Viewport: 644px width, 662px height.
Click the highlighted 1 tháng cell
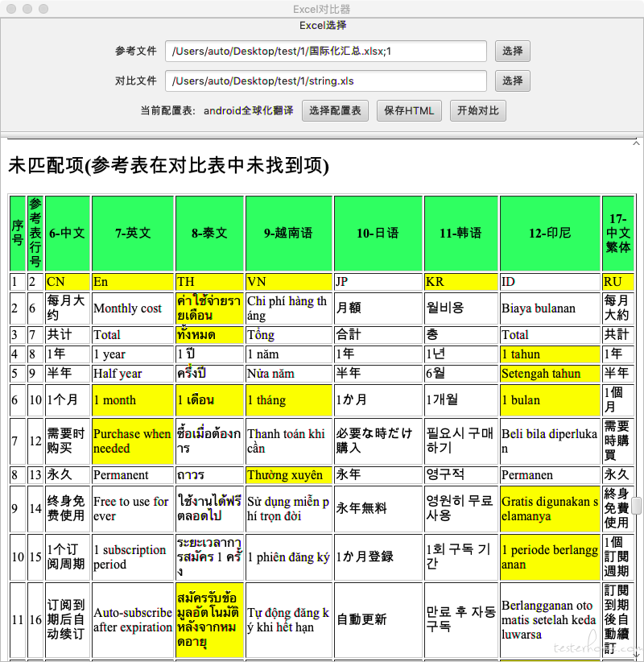click(289, 399)
